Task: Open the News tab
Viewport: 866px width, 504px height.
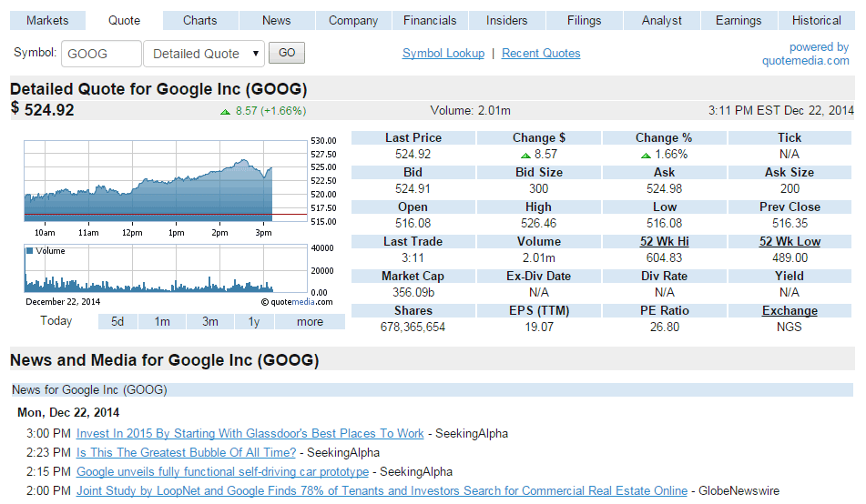Action: tap(276, 20)
